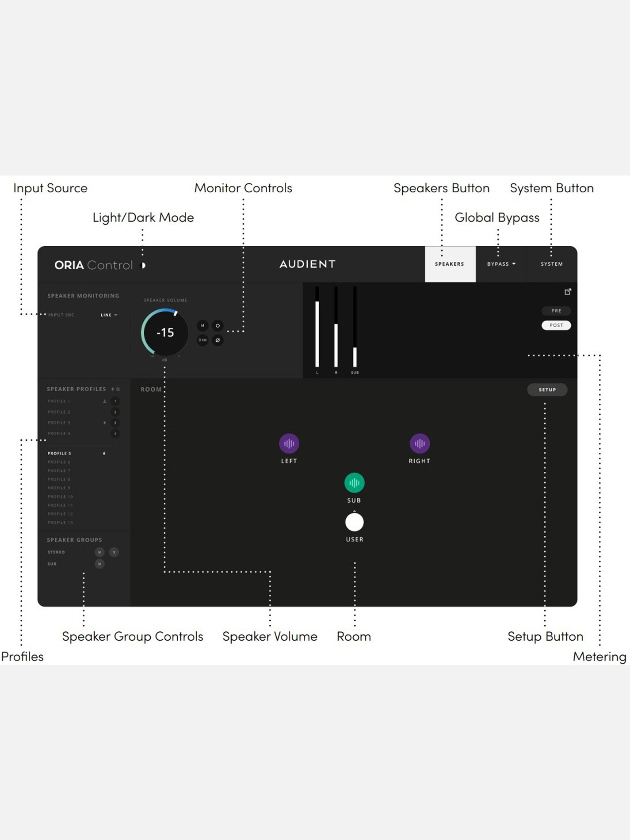Toggle the DIM monitor control

coord(202,340)
